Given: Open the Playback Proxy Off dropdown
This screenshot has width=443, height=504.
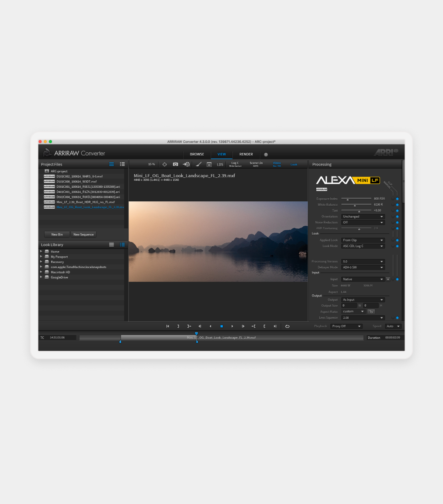Looking at the screenshot, I should click(x=346, y=326).
